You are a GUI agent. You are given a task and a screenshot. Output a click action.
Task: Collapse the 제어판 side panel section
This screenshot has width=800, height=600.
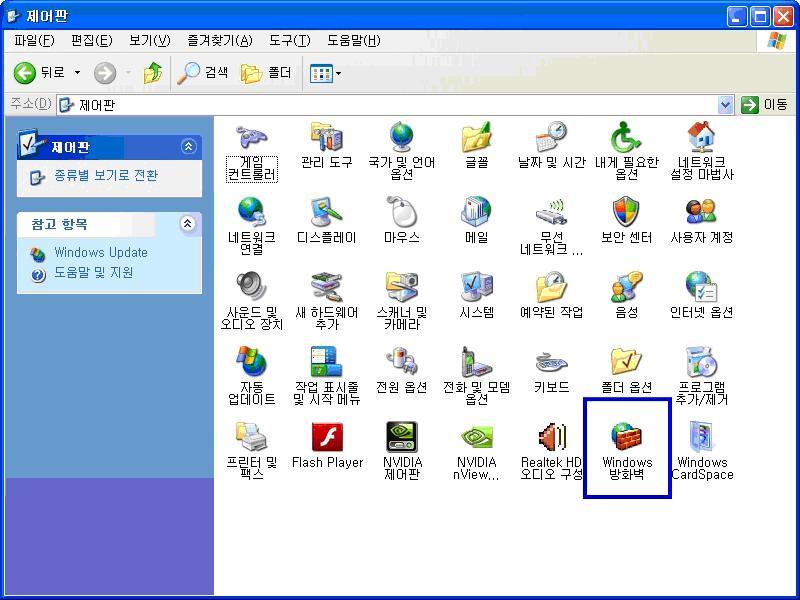click(188, 147)
